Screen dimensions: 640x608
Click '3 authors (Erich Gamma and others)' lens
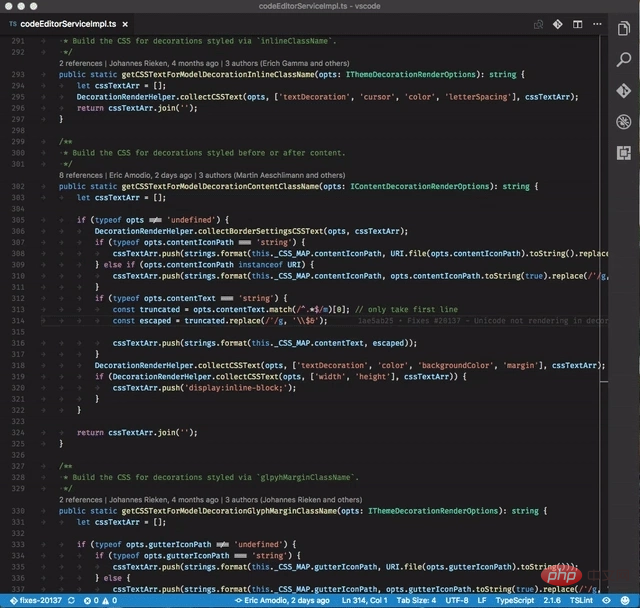tap(287, 63)
